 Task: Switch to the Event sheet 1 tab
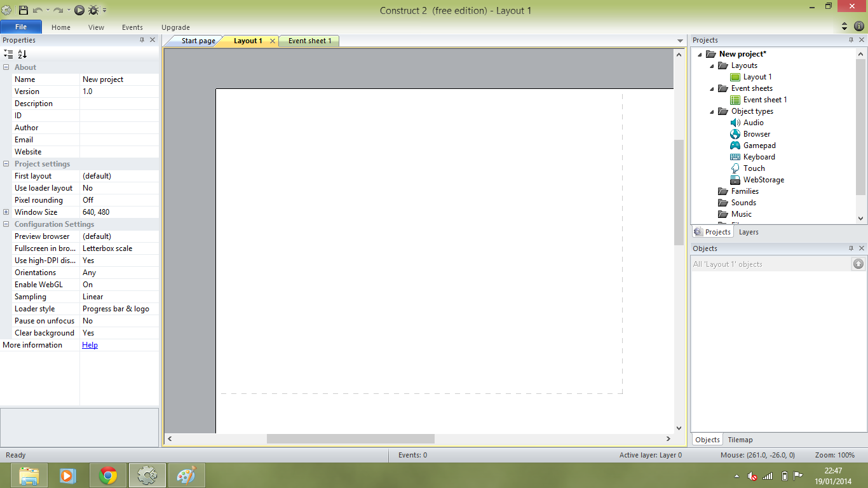pos(309,40)
